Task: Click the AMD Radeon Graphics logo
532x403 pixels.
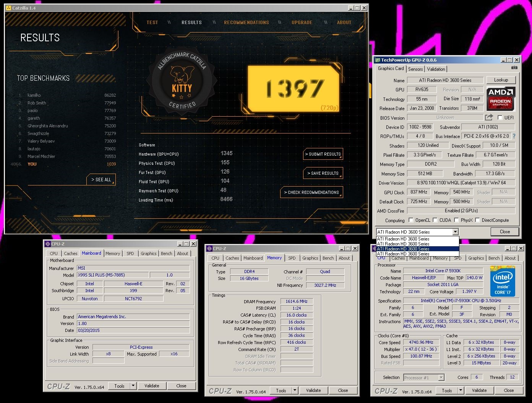Action: [x=501, y=99]
